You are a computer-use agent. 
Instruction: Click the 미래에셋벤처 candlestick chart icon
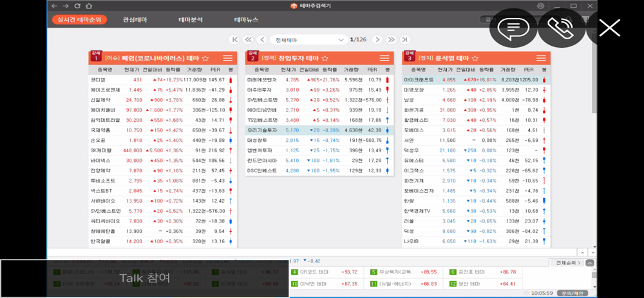pos(387,79)
